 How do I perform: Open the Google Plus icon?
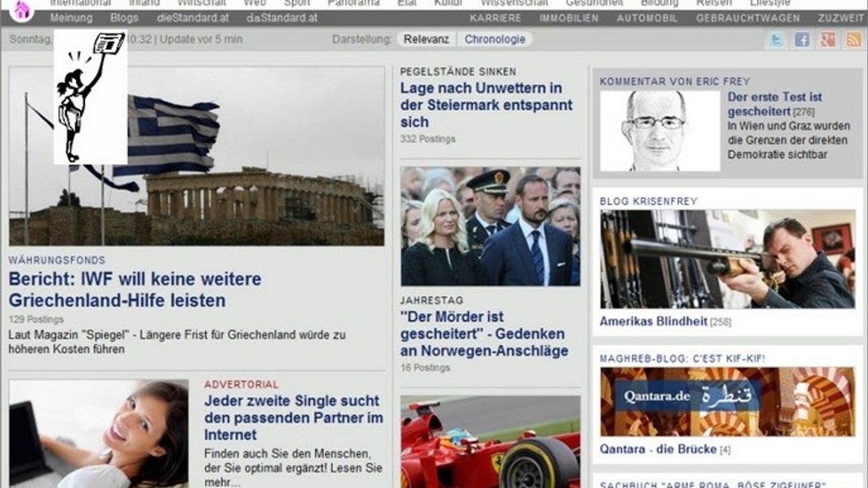click(x=828, y=40)
